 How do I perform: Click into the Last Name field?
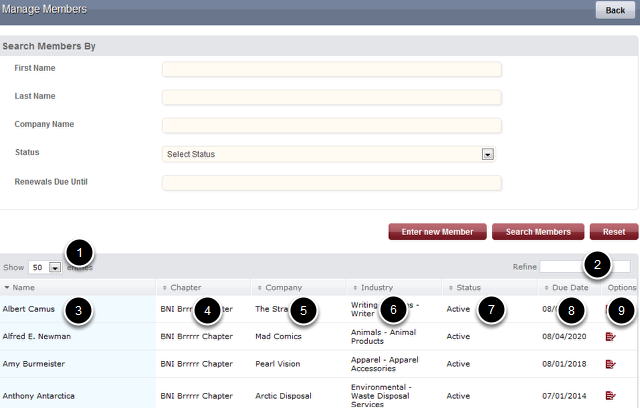(331, 98)
